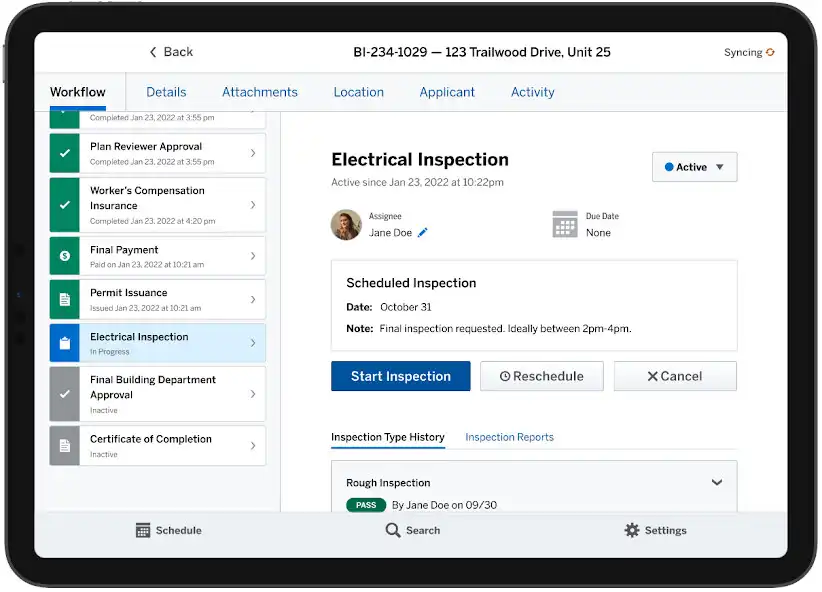
Task: Open Search via the magnifier icon
Action: tap(393, 530)
